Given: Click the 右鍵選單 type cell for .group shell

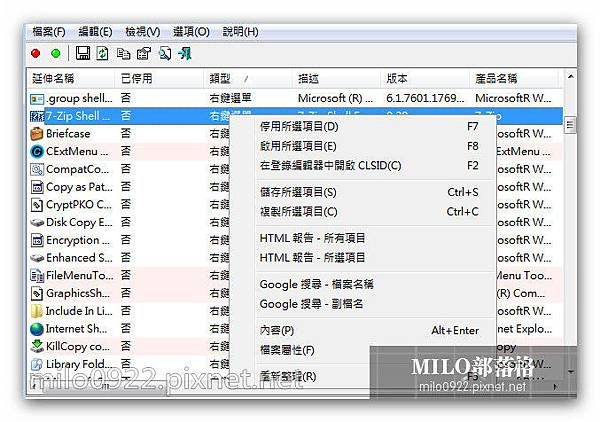Looking at the screenshot, I should pos(230,98).
